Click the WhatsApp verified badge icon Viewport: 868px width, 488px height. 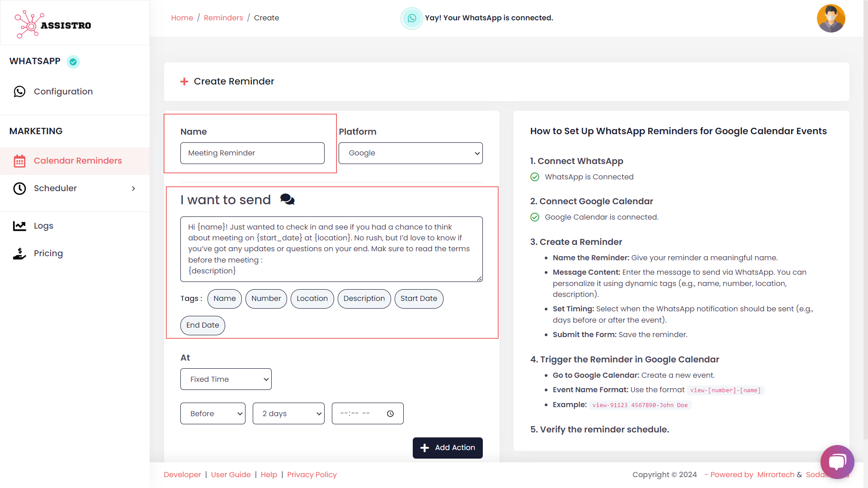pyautogui.click(x=73, y=62)
